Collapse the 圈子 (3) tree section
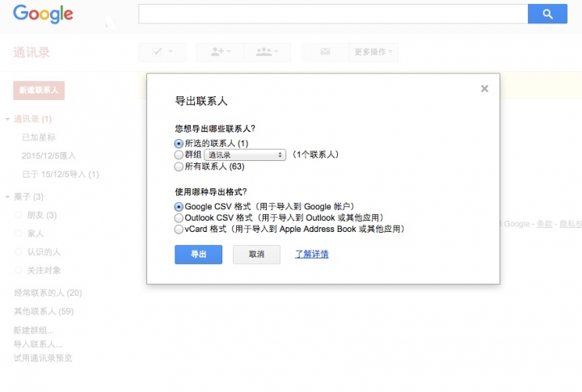This screenshot has height=392, width=582. click(7, 196)
